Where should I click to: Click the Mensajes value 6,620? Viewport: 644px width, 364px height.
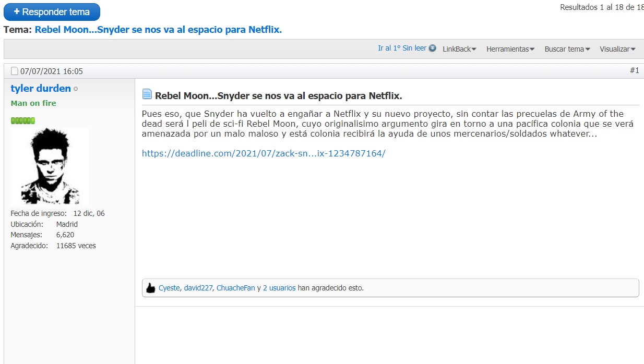(x=65, y=235)
